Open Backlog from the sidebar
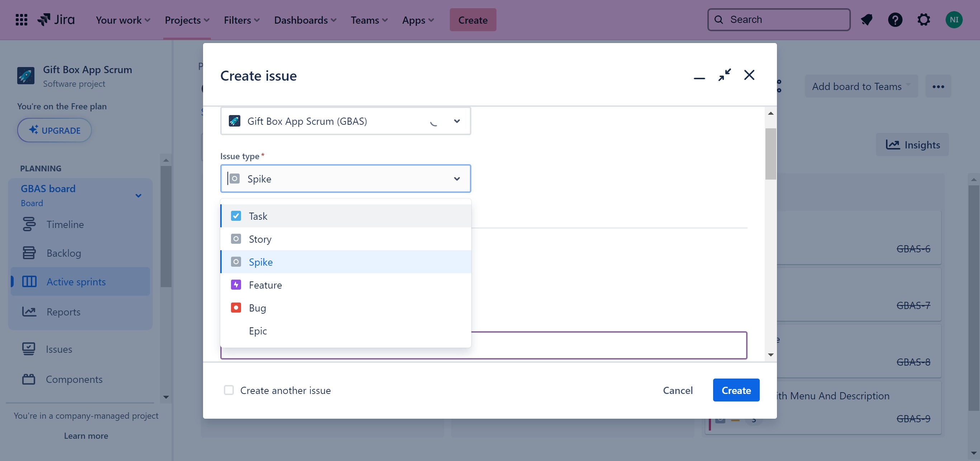Screen dimensions: 980x461 click(63, 253)
